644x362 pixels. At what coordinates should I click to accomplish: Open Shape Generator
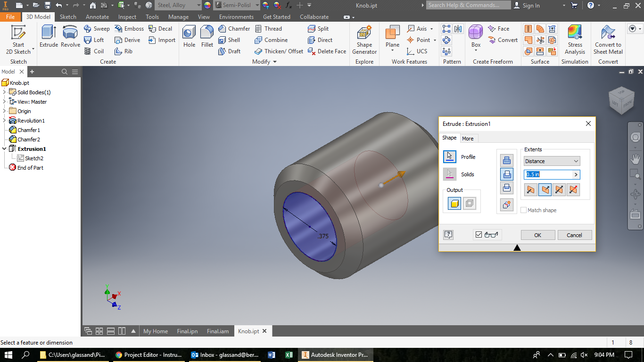tap(364, 40)
